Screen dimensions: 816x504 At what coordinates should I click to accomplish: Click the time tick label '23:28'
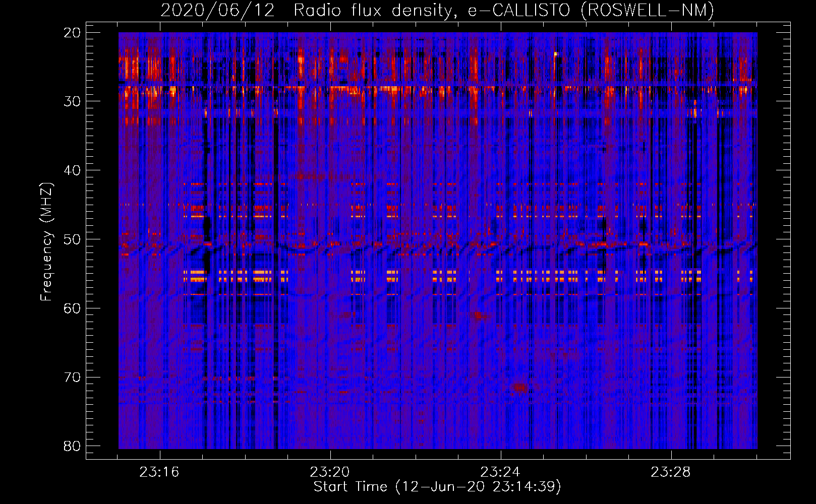point(671,472)
